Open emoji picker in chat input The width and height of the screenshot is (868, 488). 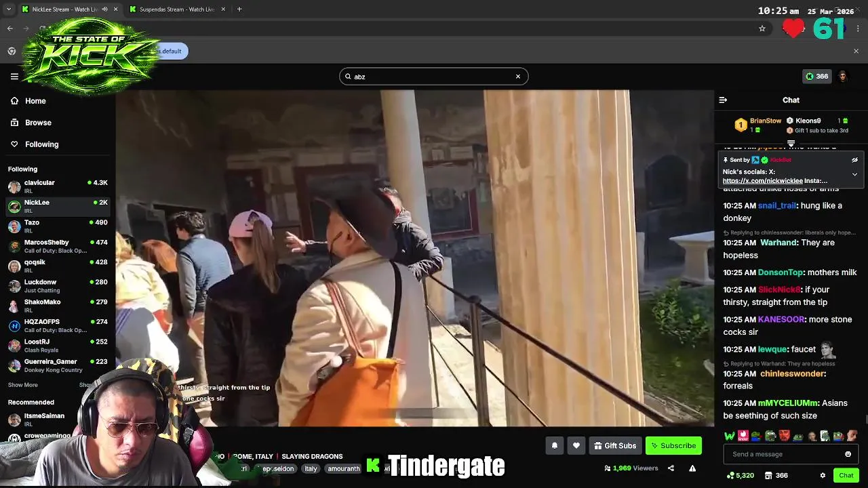coord(848,454)
